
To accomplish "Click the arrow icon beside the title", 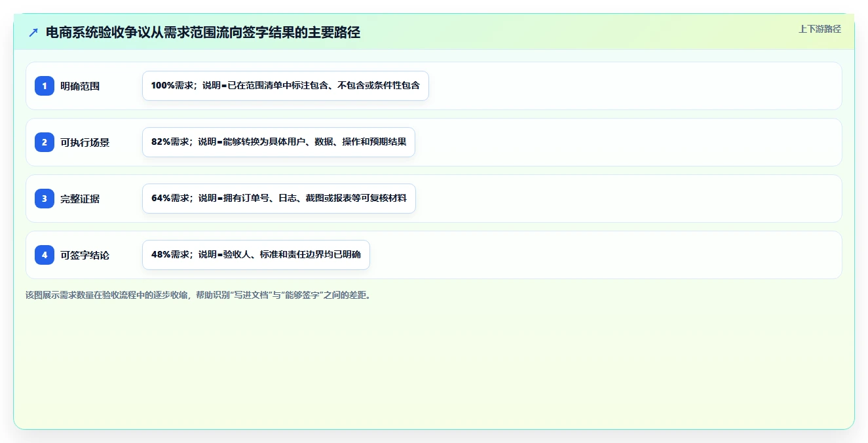I will [x=33, y=32].
